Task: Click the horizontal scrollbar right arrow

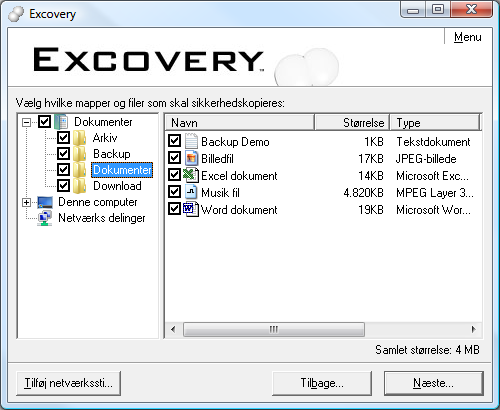Action: tap(473, 330)
